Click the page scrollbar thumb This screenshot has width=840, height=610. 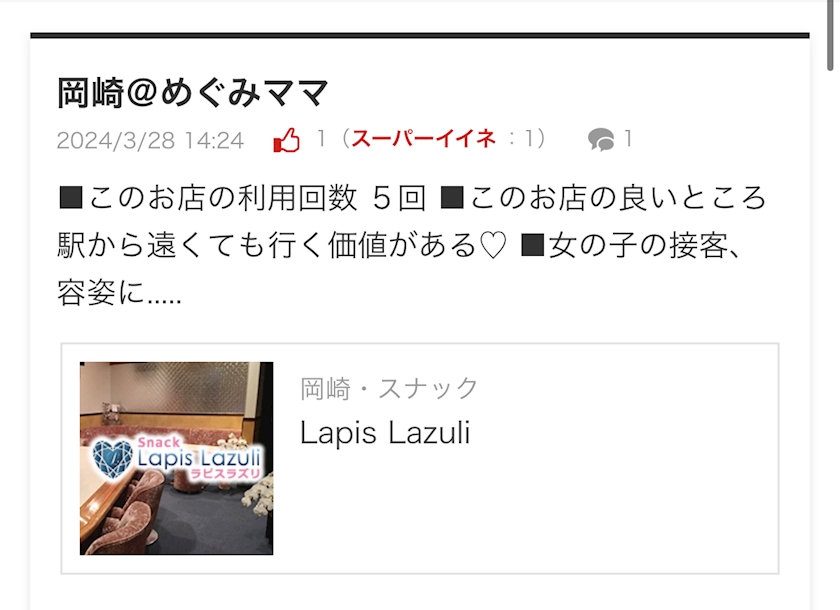(x=830, y=35)
